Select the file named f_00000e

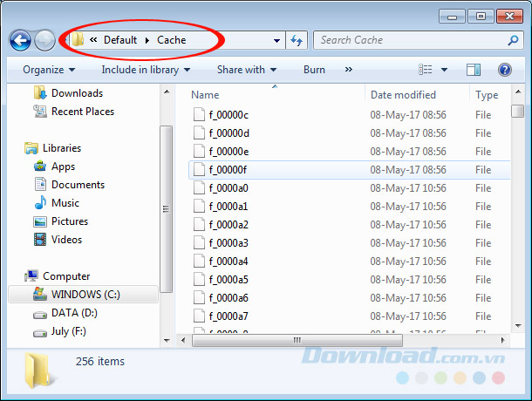pos(228,152)
